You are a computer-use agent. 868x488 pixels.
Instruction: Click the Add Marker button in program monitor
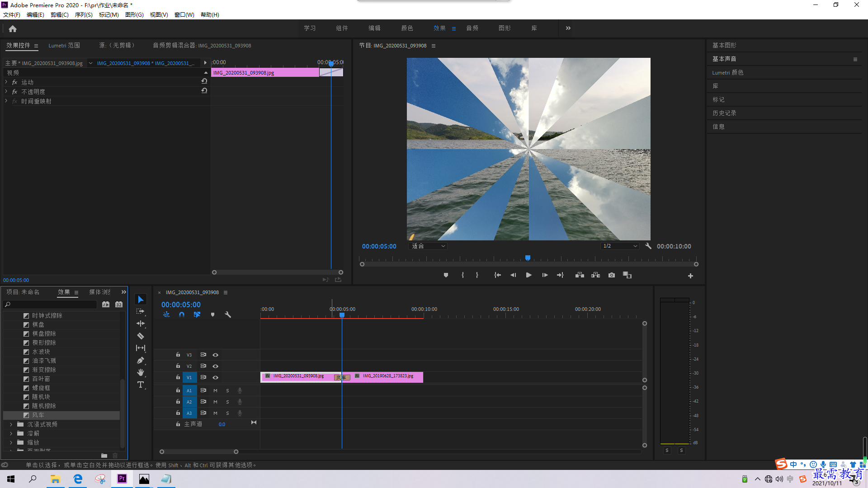(446, 275)
